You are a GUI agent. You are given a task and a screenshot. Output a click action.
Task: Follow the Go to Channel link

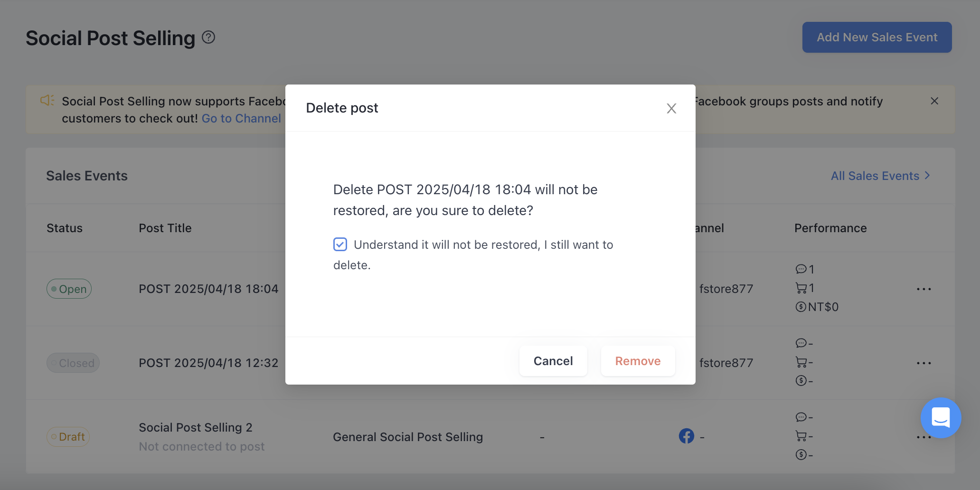point(241,118)
